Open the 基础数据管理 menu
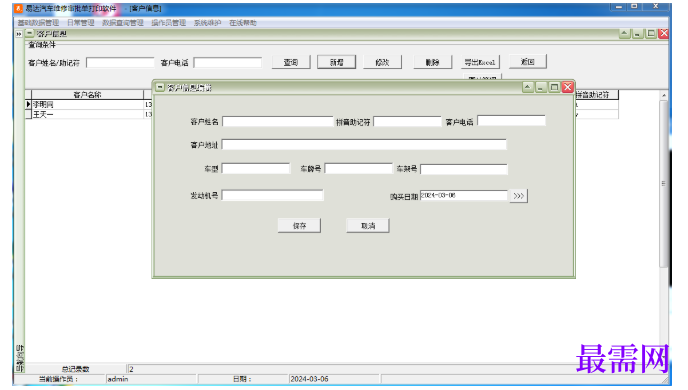This screenshot has height=390, width=688. [x=38, y=23]
